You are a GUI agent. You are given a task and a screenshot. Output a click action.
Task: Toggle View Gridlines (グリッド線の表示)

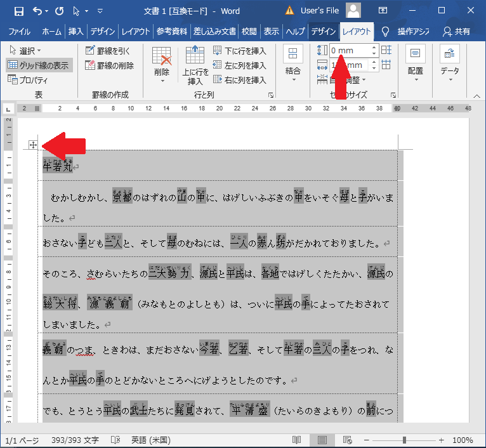[39, 65]
